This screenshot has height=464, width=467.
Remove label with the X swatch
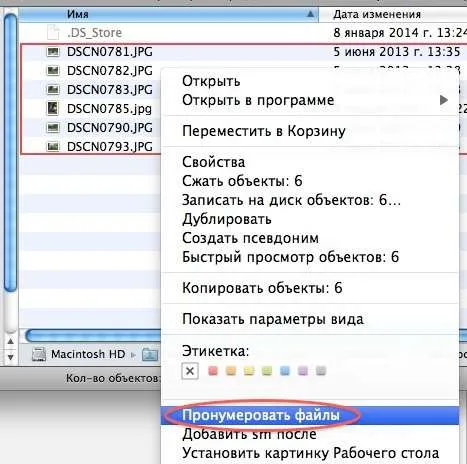point(190,371)
